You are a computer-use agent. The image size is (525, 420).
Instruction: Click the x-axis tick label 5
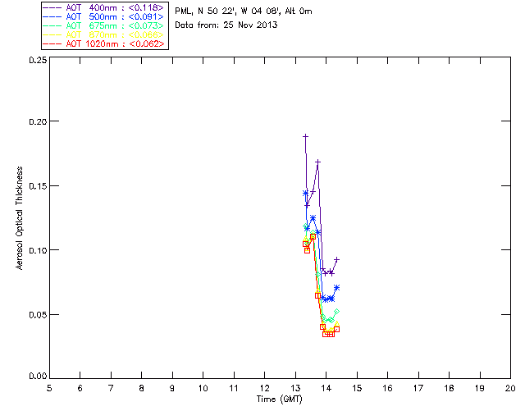[49, 389]
